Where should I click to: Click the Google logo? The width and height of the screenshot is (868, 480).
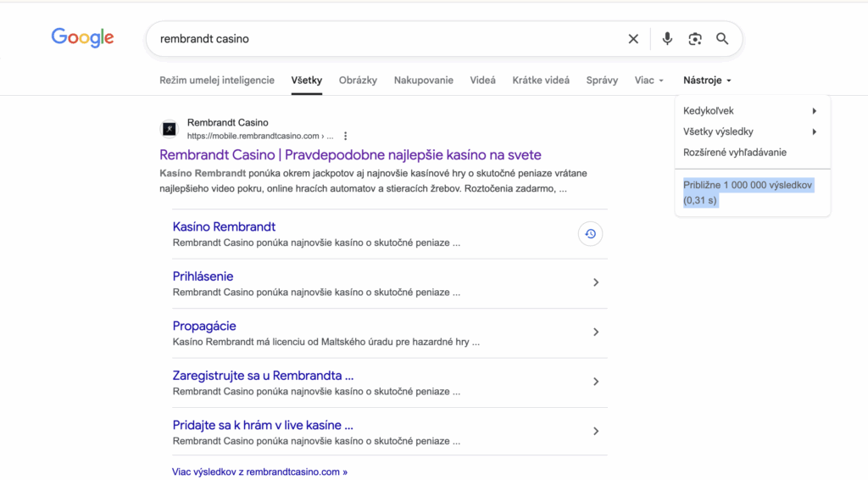[82, 38]
